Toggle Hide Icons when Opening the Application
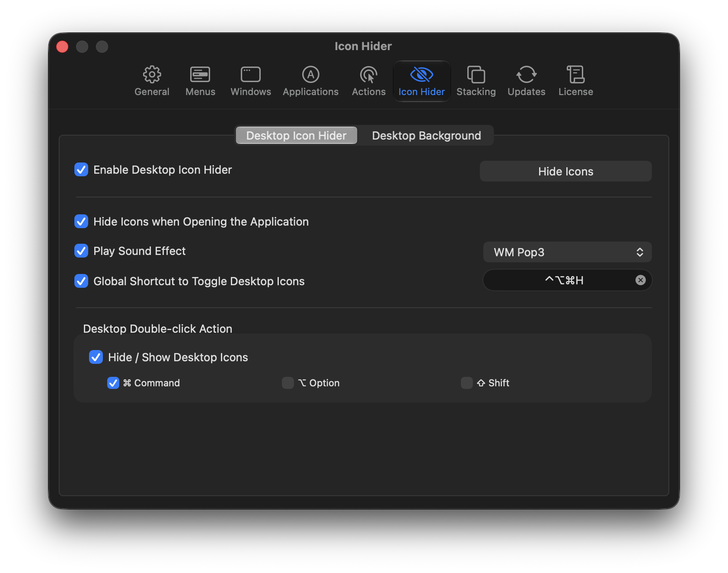The height and width of the screenshot is (573, 728). 81,222
